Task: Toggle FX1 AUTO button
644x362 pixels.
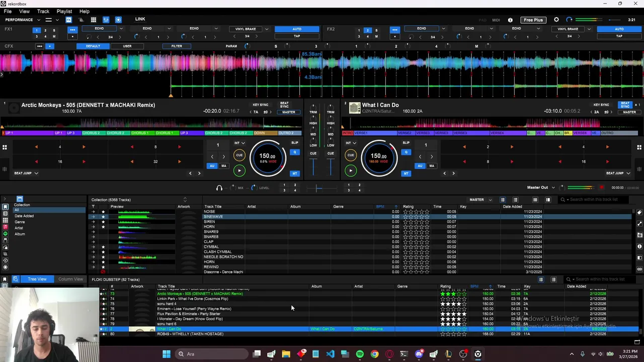Action: (x=297, y=29)
